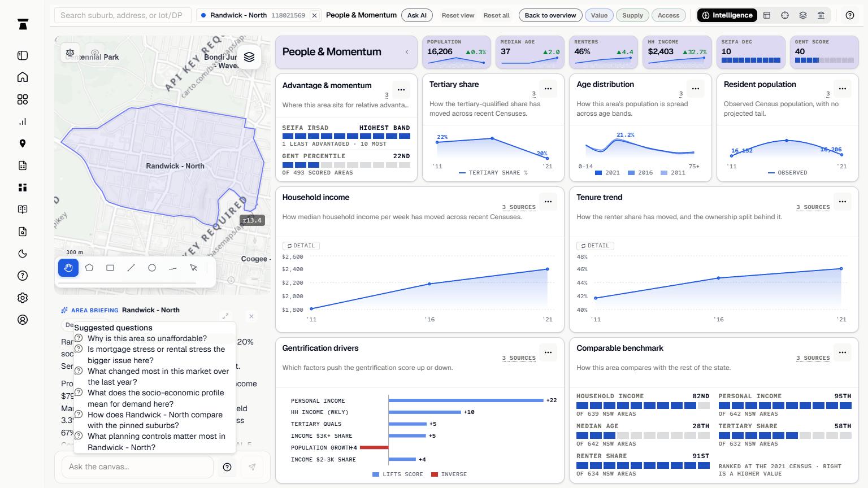
Task: Open Advantage & momentum card menu
Action: click(401, 90)
